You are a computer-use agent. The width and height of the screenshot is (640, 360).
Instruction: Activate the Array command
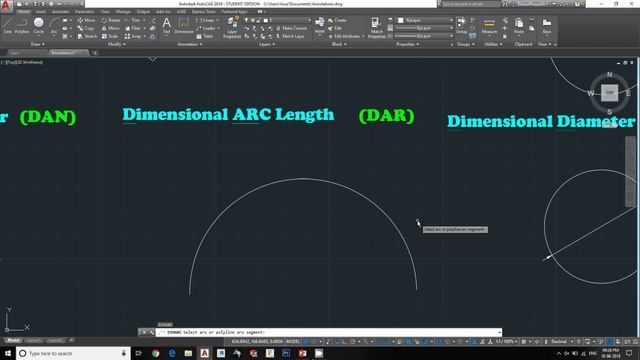[x=133, y=36]
